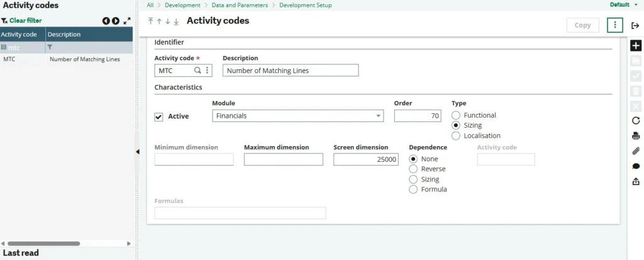
Task: Click the Copy button
Action: [582, 25]
